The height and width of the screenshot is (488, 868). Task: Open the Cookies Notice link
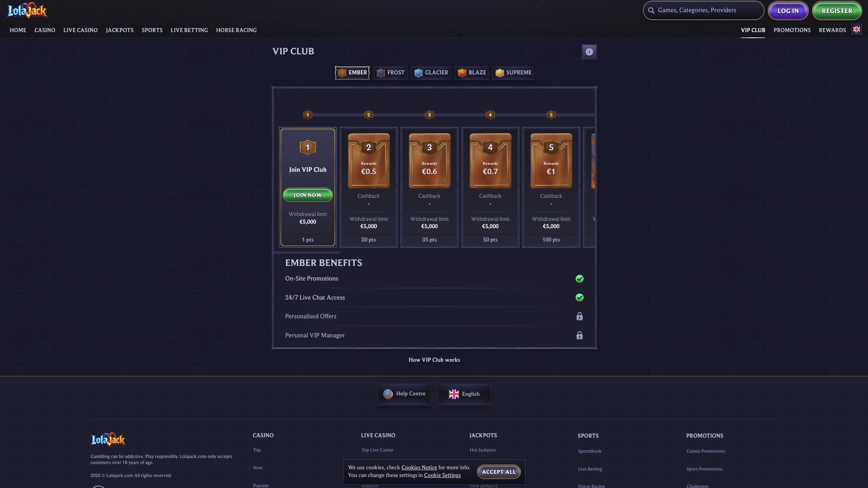[419, 468]
